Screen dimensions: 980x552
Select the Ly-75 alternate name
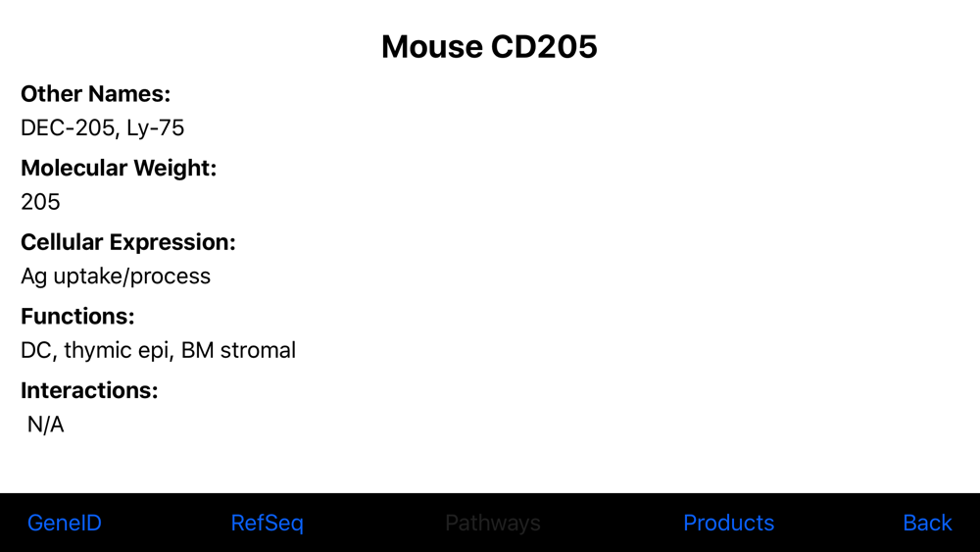pyautogui.click(x=155, y=127)
